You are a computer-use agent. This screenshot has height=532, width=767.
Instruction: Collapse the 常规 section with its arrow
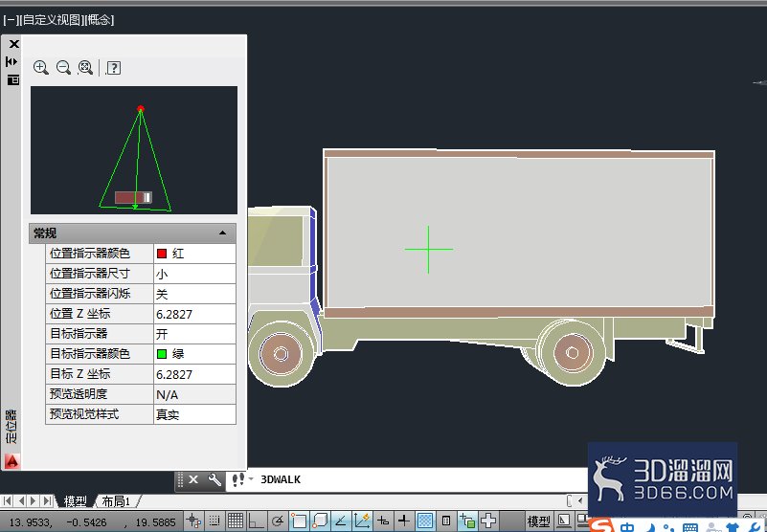(222, 233)
